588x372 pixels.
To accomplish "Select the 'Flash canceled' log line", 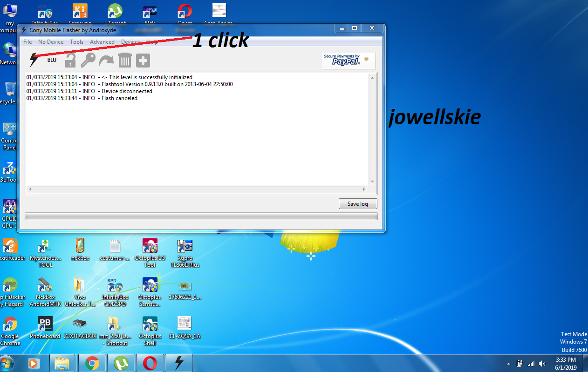I will [82, 98].
